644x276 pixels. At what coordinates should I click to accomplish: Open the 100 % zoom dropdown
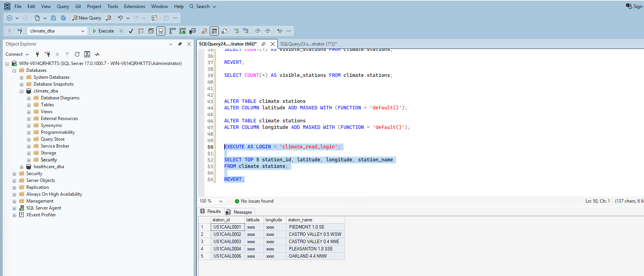[221, 201]
